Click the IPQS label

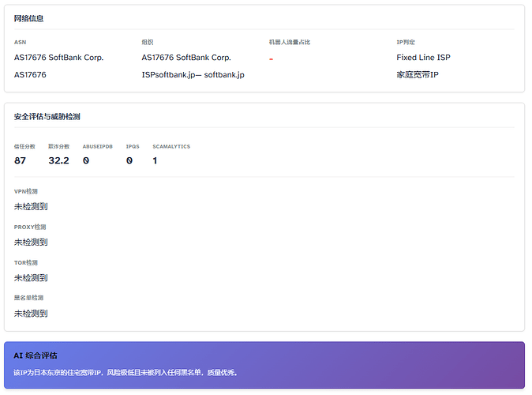133,147
